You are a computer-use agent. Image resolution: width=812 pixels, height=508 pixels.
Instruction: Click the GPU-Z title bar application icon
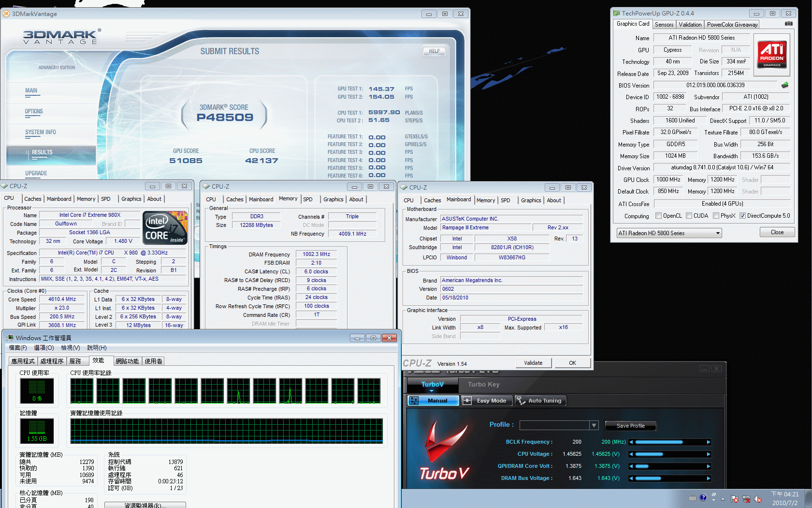click(616, 13)
